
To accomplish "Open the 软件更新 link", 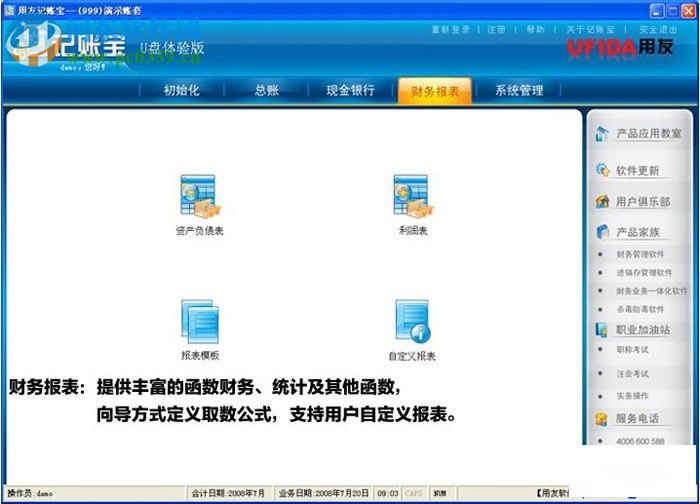I will click(637, 171).
